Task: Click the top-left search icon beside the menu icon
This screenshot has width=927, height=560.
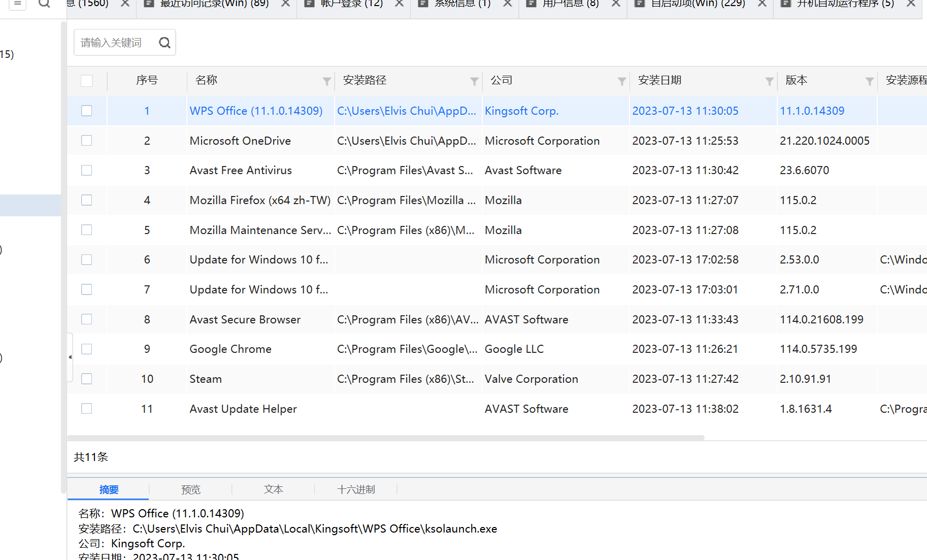Action: click(x=44, y=3)
